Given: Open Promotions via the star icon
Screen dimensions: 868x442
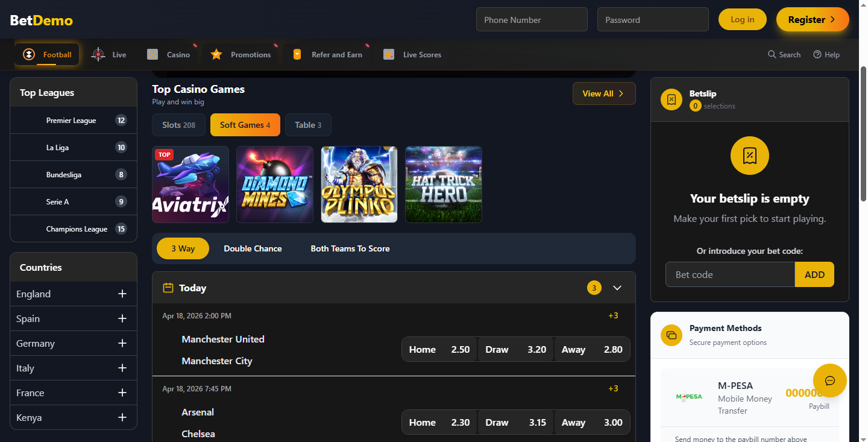Looking at the screenshot, I should [x=216, y=54].
